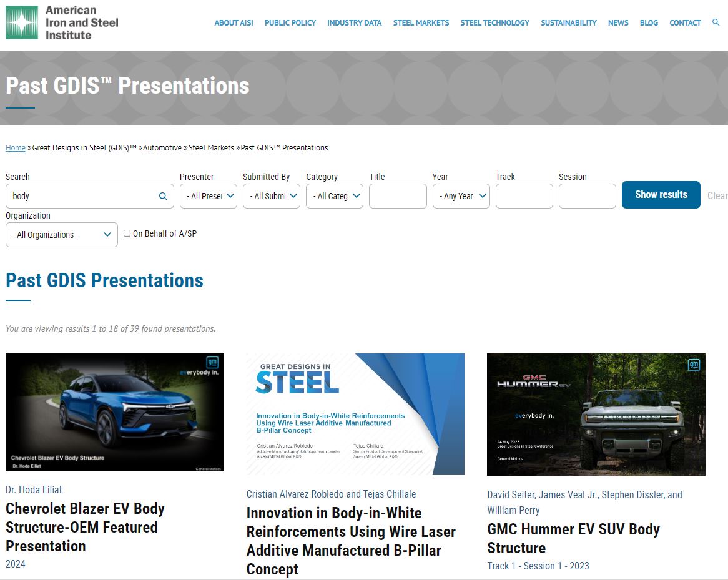
Task: Select Steel Markets in the navigation
Action: (421, 22)
